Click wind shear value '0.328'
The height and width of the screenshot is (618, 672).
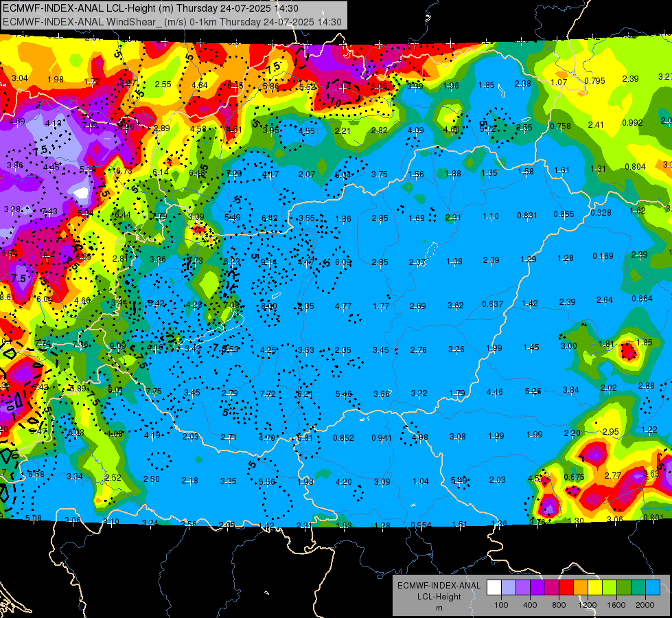pos(601,213)
